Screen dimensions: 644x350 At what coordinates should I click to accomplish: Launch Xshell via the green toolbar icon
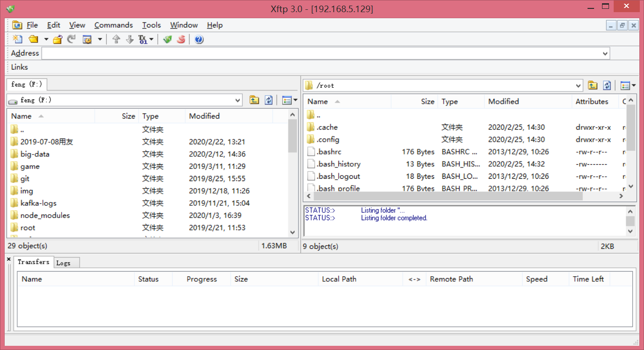point(167,39)
